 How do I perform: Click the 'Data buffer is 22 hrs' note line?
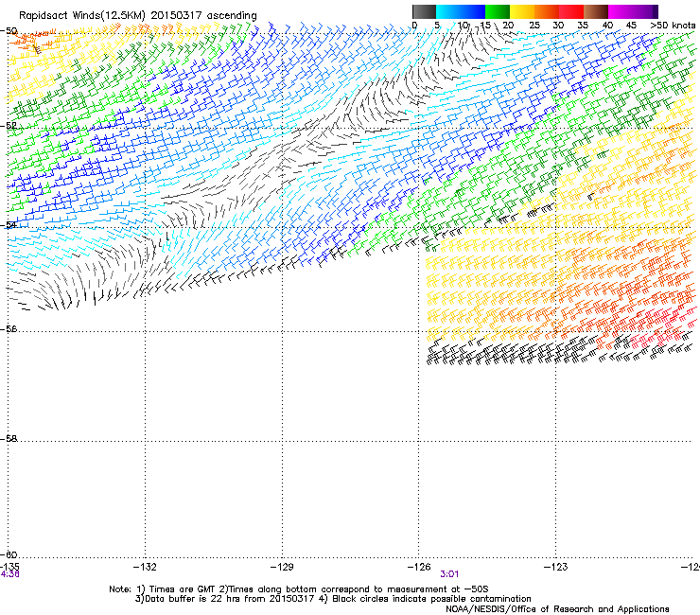333,599
